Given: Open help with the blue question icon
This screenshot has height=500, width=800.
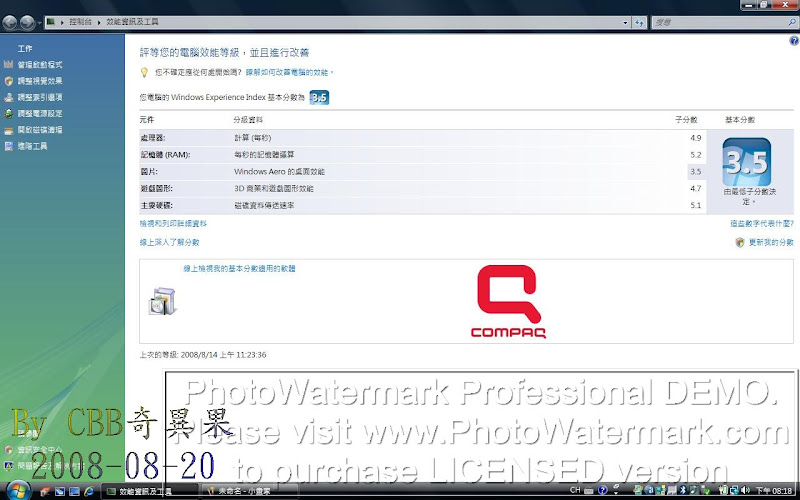Looking at the screenshot, I should point(793,41).
